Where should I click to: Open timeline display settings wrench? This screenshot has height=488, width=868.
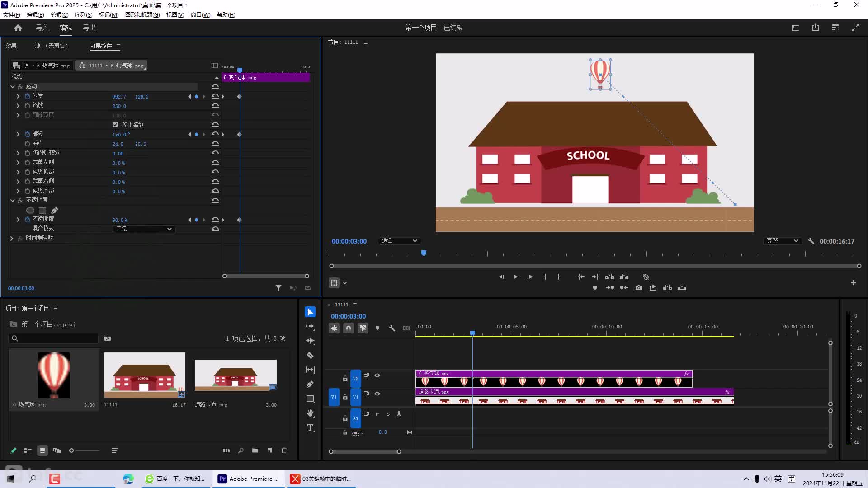tap(392, 328)
